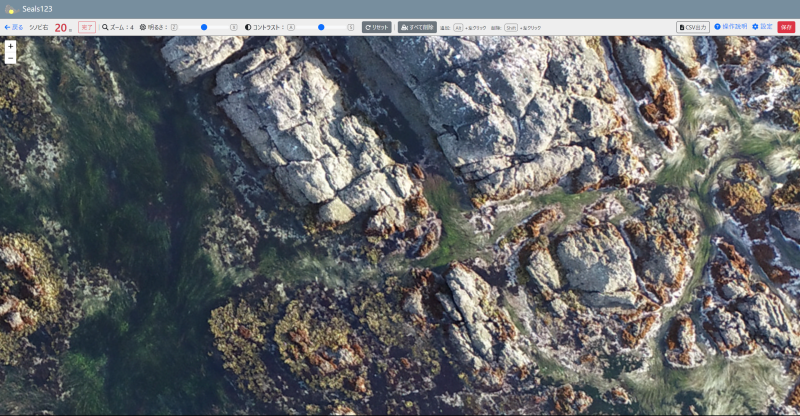Viewport: 800px width, 416px height.
Task: Zoom in with the map plus button
Action: (x=10, y=46)
